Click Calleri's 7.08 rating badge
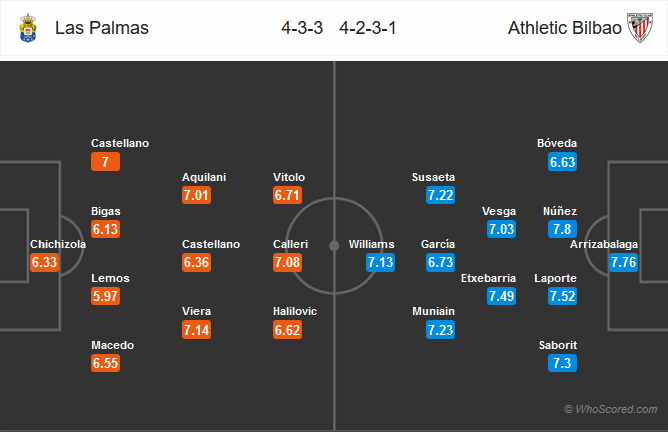 [x=288, y=262]
